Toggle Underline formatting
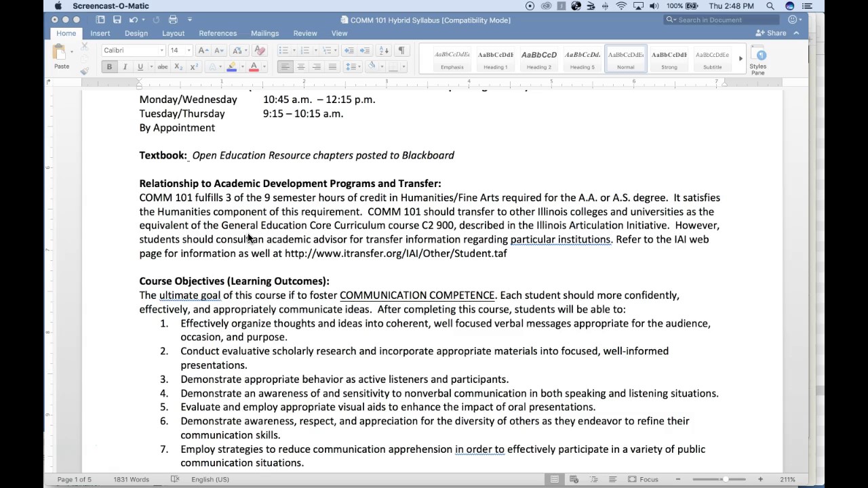This screenshot has height=488, width=868. tap(140, 66)
